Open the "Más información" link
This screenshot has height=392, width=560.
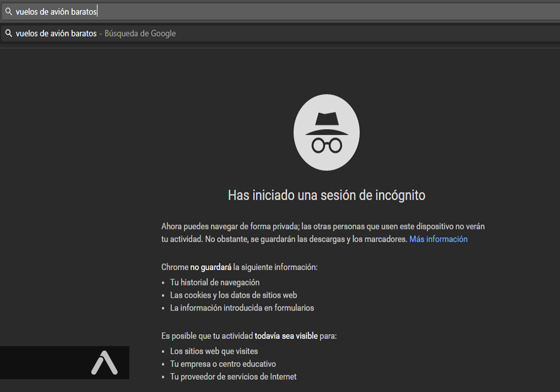[438, 239]
